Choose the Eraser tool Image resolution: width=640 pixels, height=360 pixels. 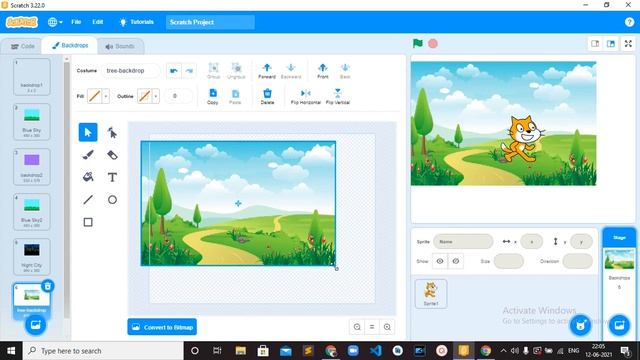click(112, 155)
